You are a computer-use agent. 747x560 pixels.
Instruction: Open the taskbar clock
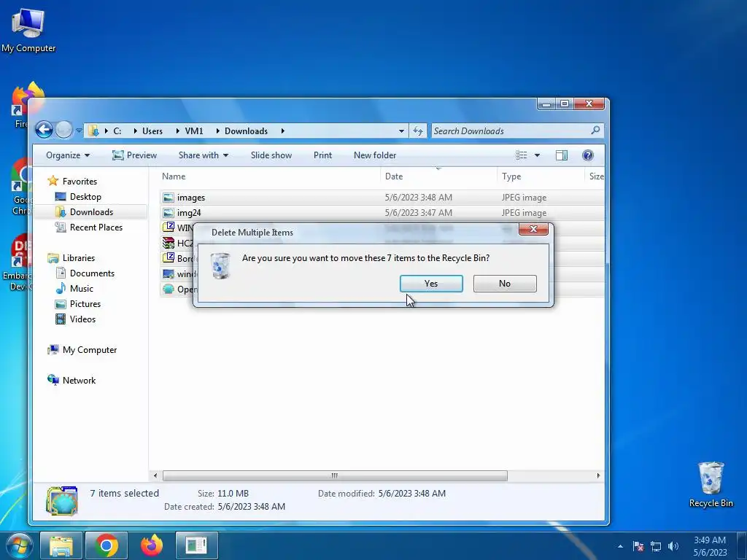[710, 546]
